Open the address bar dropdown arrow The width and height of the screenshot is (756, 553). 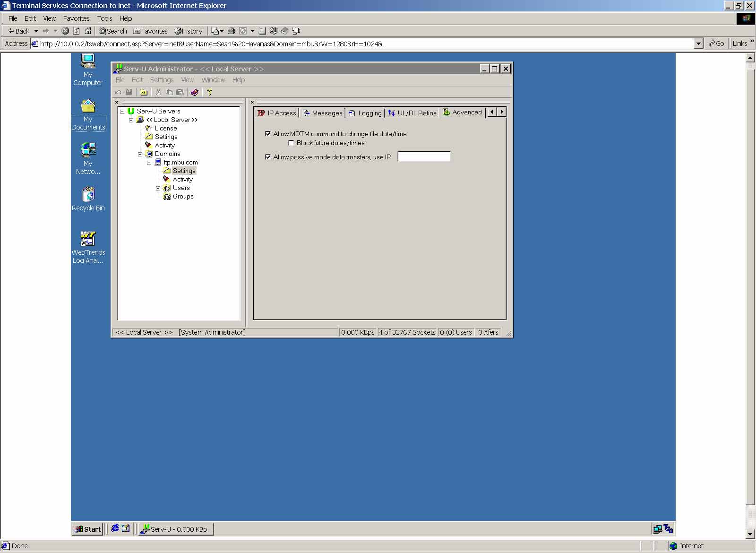pyautogui.click(x=698, y=43)
